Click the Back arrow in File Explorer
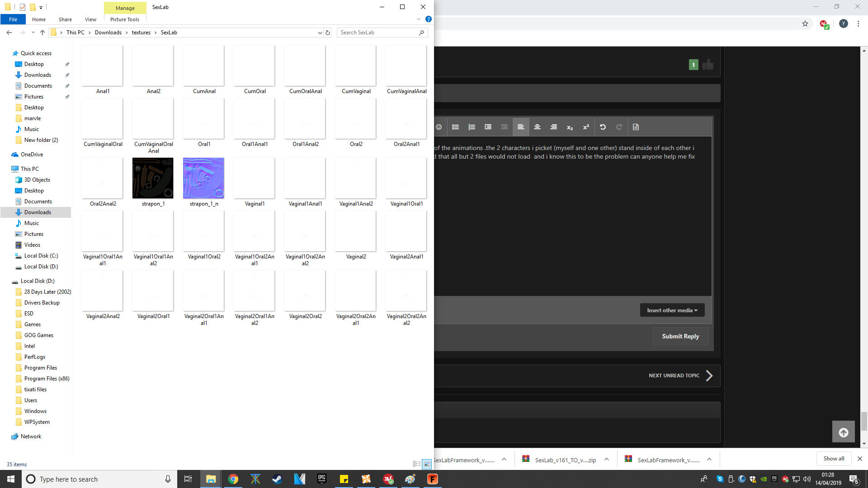The width and height of the screenshot is (868, 488). pyautogui.click(x=9, y=33)
